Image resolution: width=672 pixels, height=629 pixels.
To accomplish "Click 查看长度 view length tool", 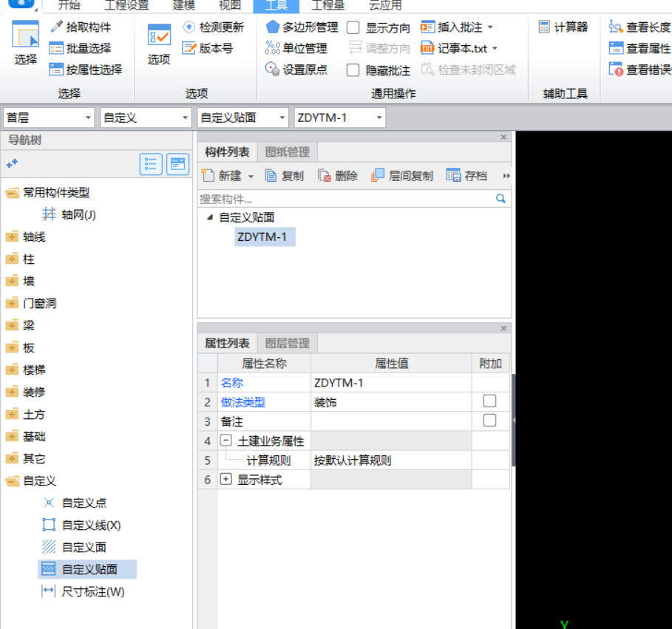I will point(640,27).
